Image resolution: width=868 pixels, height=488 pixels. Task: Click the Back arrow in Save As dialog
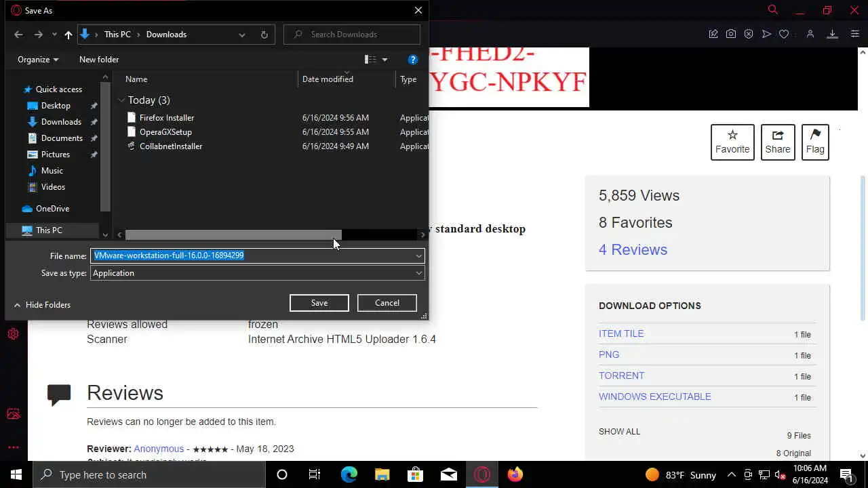18,35
